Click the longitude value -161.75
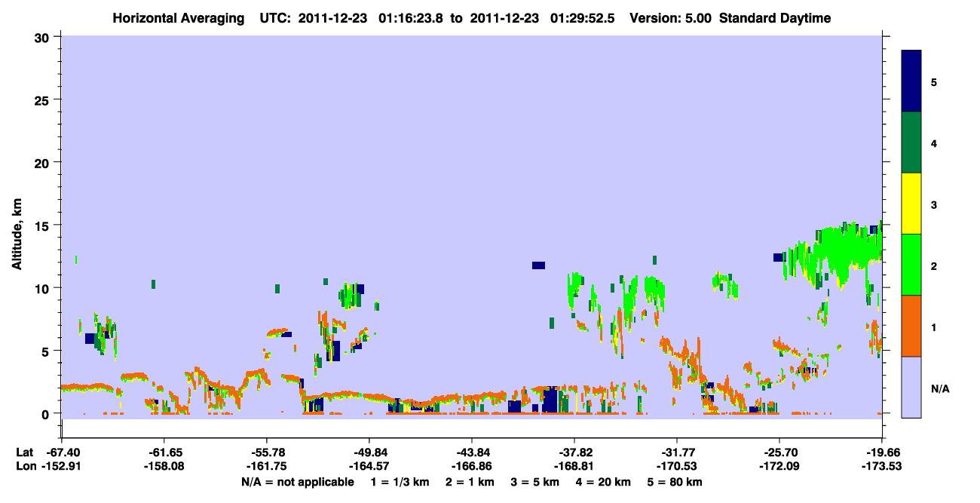Viewport: 980px width, 503px height. [267, 467]
